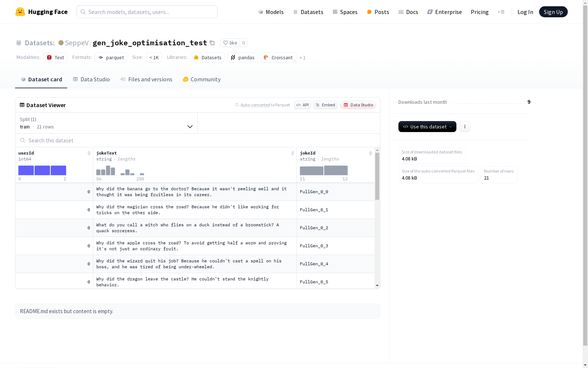Open the Models page
Image resolution: width=588 pixels, height=368 pixels.
(271, 12)
